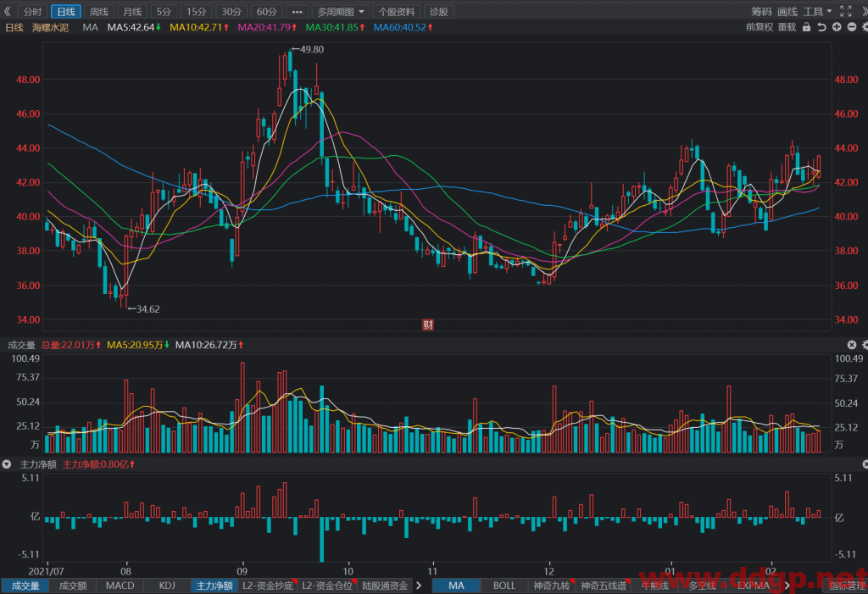The width and height of the screenshot is (868, 594).
Task: Activate 画线 drawing tools
Action: click(787, 12)
